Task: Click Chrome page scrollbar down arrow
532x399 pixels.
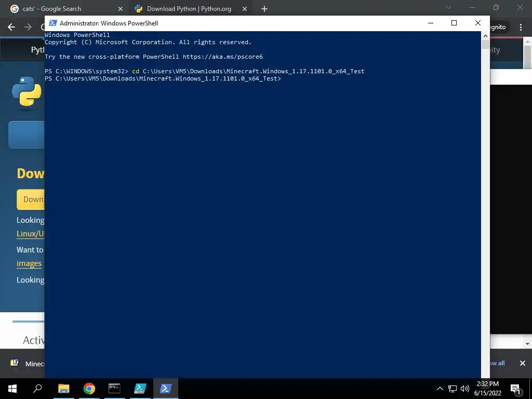Action: click(x=527, y=344)
